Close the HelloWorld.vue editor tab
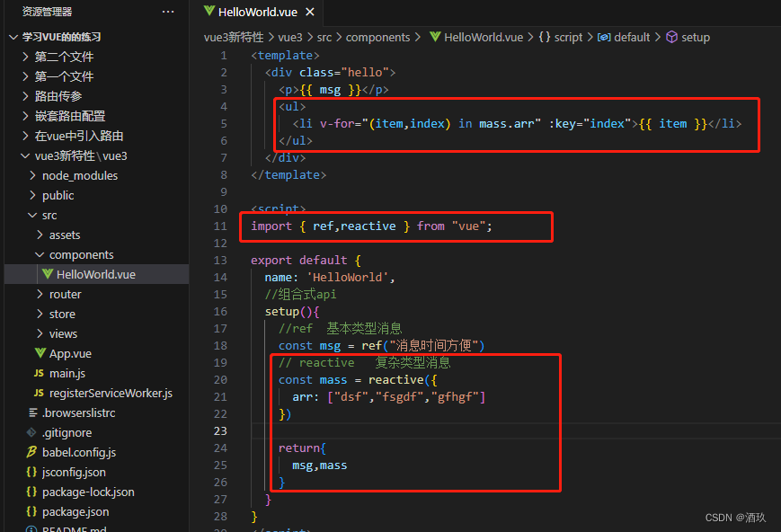The width and height of the screenshot is (781, 532). click(x=310, y=12)
